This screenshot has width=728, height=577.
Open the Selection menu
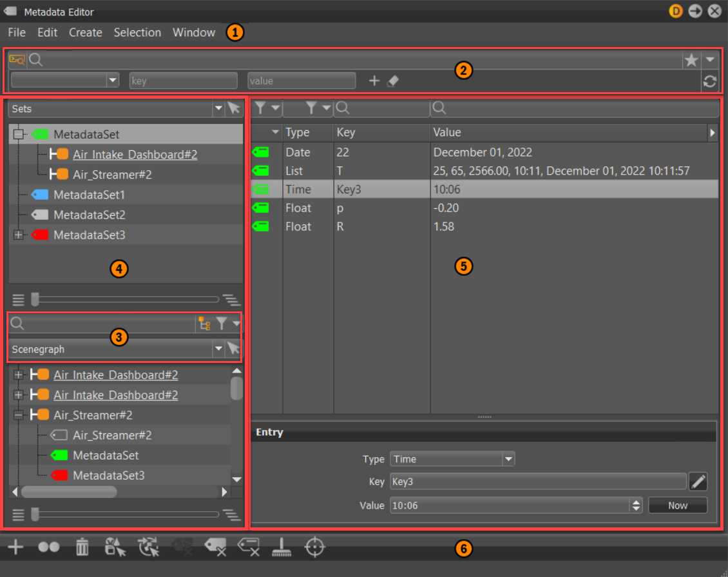[x=137, y=32]
